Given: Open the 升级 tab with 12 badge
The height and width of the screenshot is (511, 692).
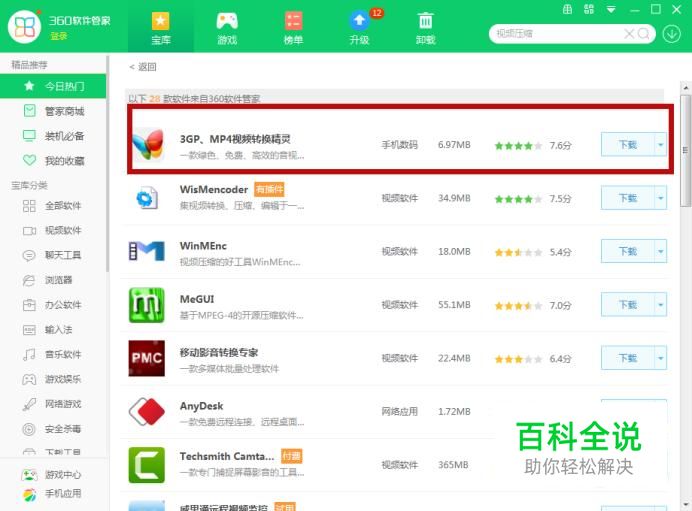Looking at the screenshot, I should pos(359,27).
